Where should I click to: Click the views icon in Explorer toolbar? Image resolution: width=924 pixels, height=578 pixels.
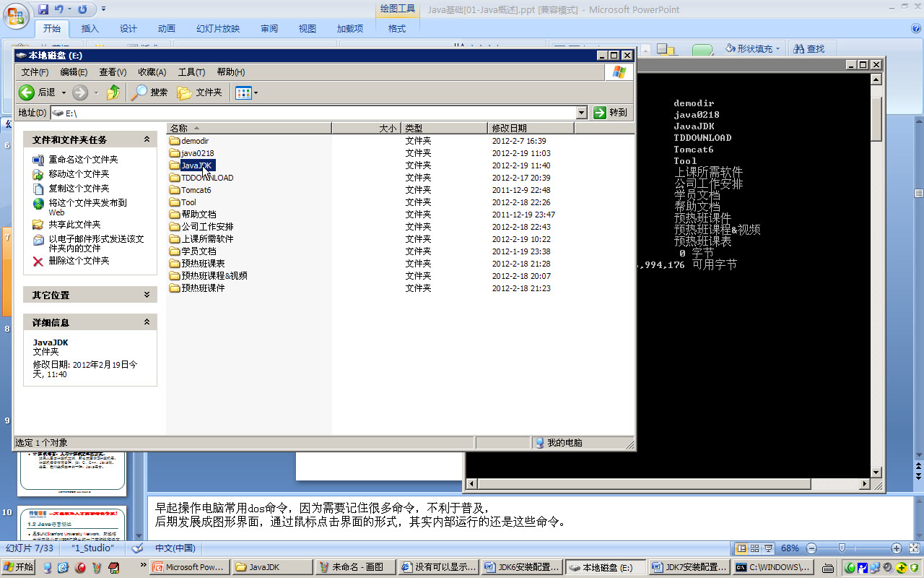[243, 92]
